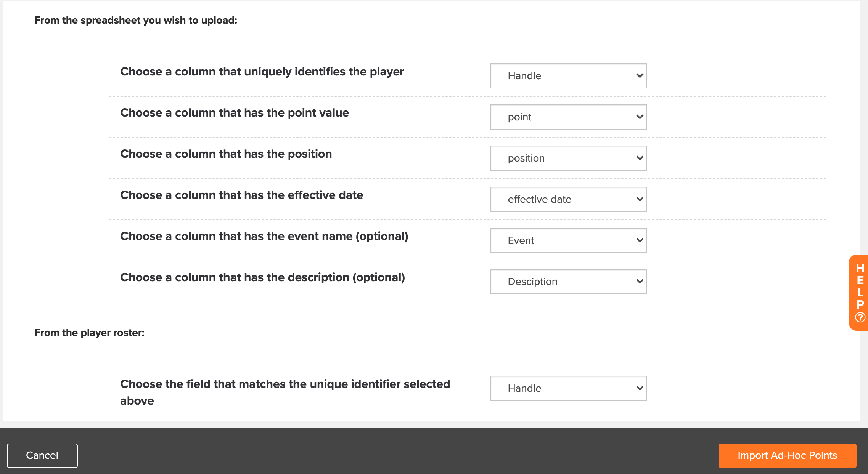Expand the Desciption column dropdown
This screenshot has width=868, height=474.
click(x=568, y=282)
